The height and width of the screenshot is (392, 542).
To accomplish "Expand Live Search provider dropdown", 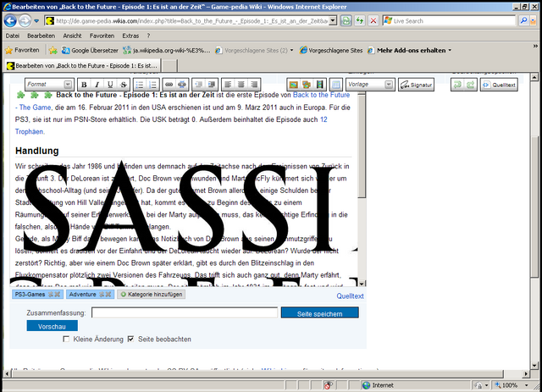I will click(534, 21).
